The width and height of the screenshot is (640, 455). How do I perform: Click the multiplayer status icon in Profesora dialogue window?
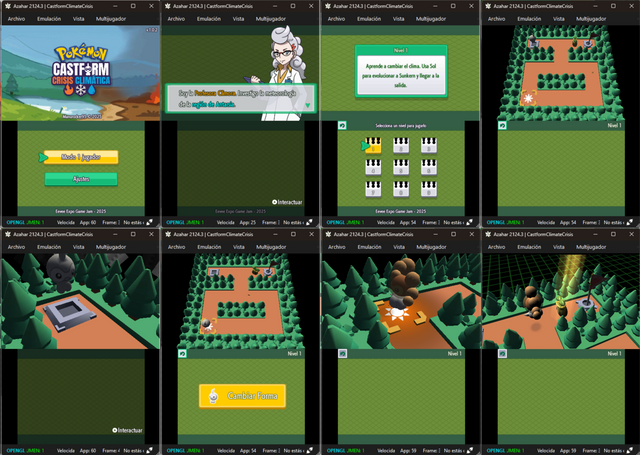pyautogui.click(x=309, y=222)
